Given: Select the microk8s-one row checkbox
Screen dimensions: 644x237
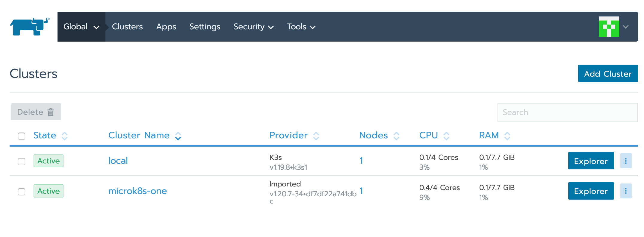Looking at the screenshot, I should click(x=22, y=192).
